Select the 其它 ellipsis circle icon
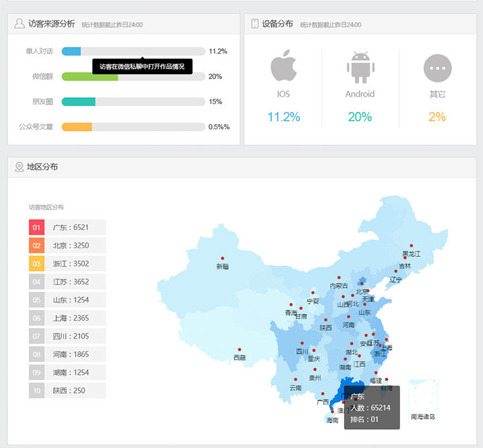The height and width of the screenshot is (448, 483). 437,68
